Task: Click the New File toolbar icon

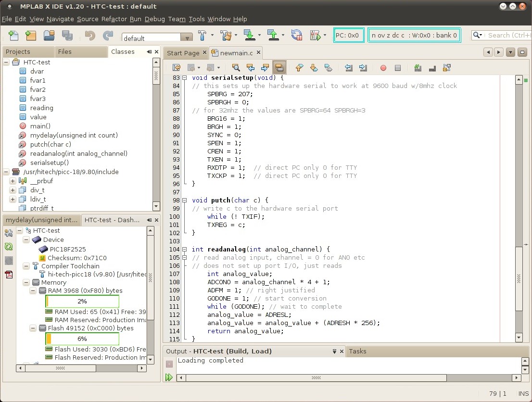Action: click(13, 35)
